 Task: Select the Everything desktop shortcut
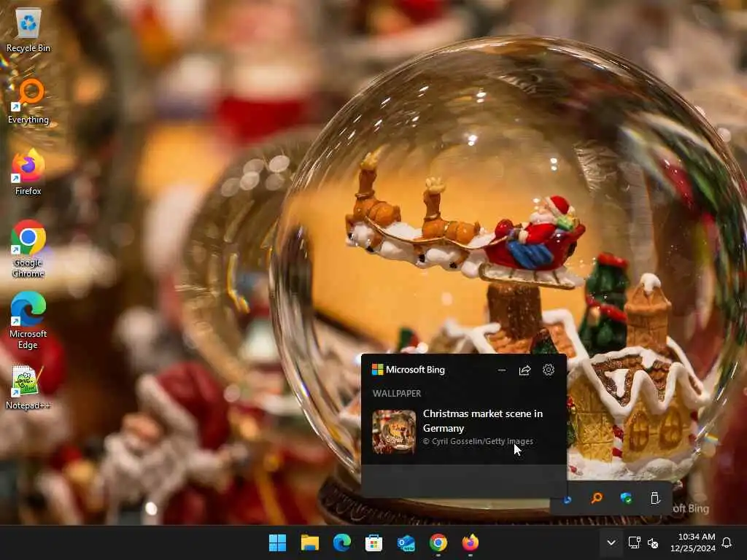point(28,101)
